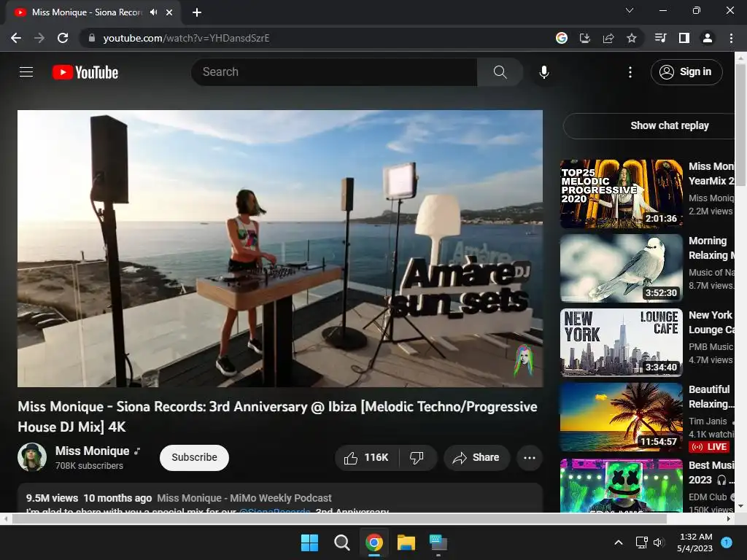
Task: Switch to Chrome on taskbar
Action: point(374,542)
